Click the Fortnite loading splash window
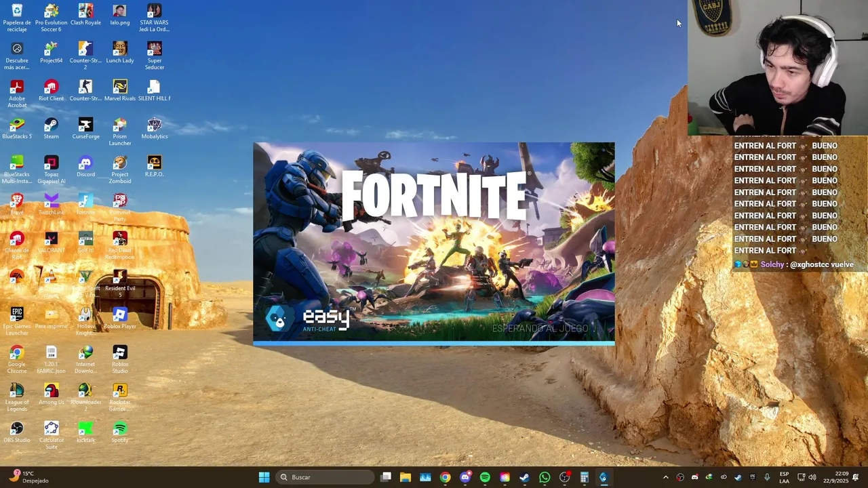The height and width of the screenshot is (488, 868). point(434,244)
